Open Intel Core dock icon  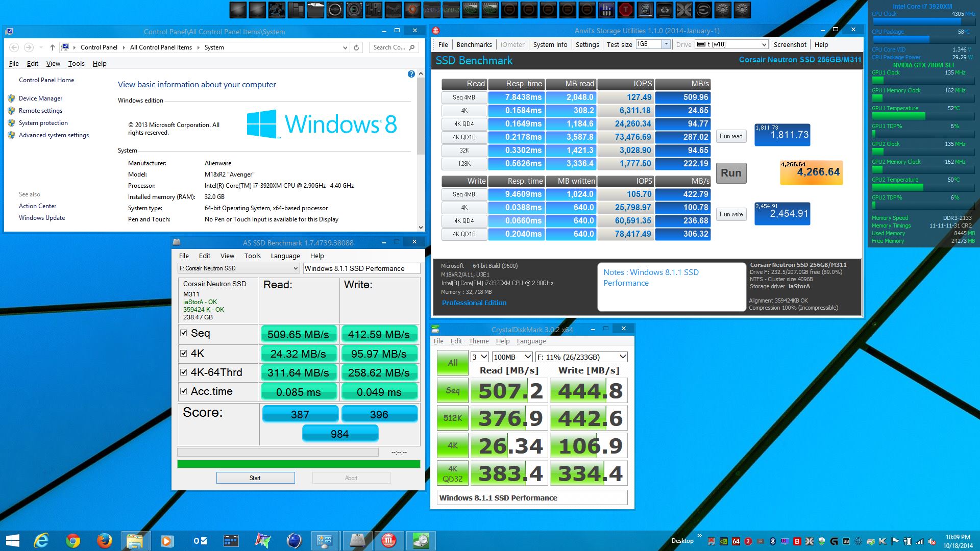645,10
